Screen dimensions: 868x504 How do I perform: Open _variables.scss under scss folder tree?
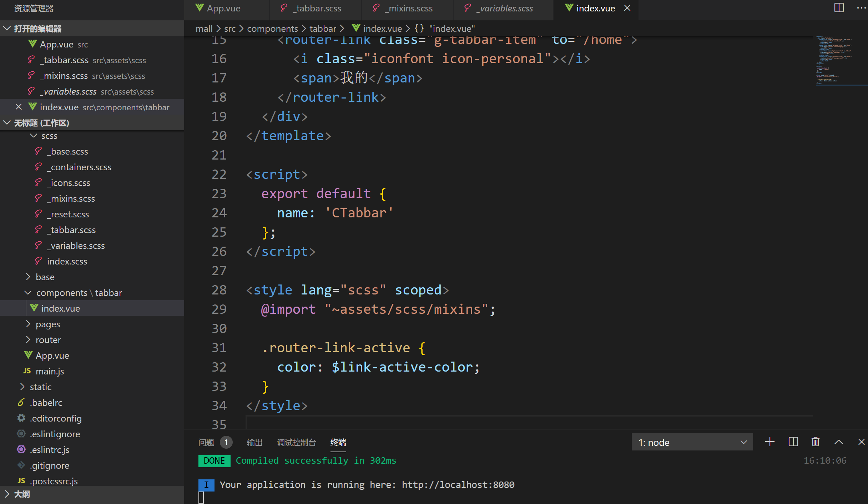click(92, 246)
